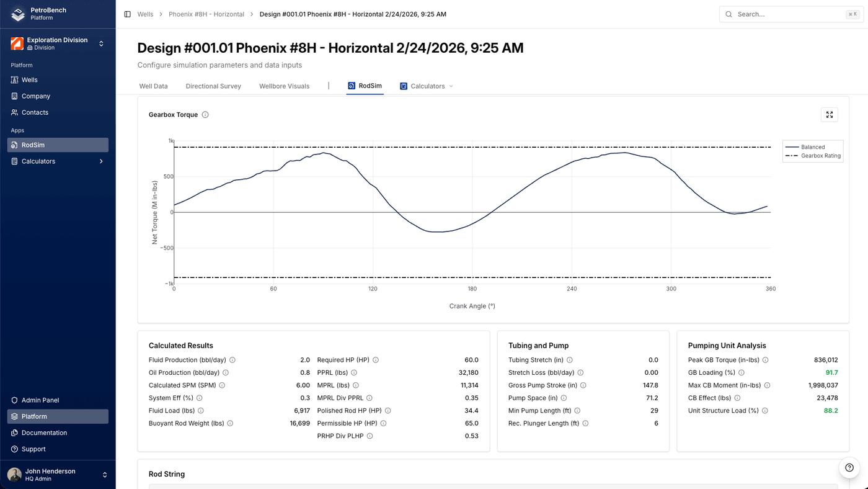
Task: Open the Exploration Division switcher
Action: (x=57, y=43)
